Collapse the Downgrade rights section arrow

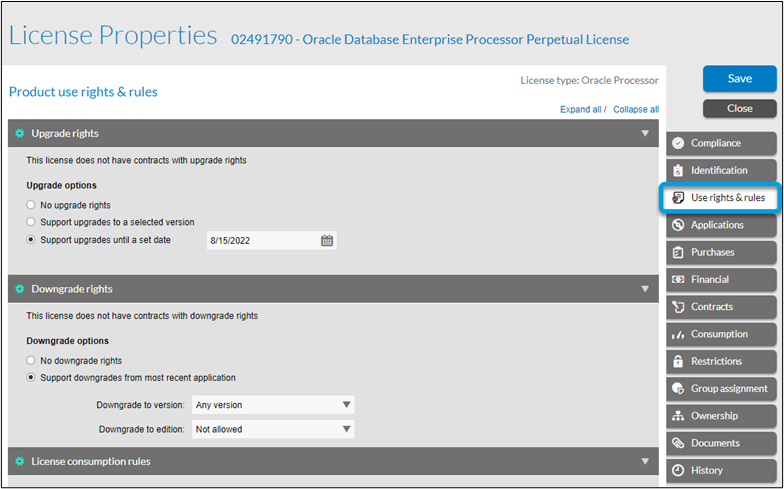pos(645,289)
